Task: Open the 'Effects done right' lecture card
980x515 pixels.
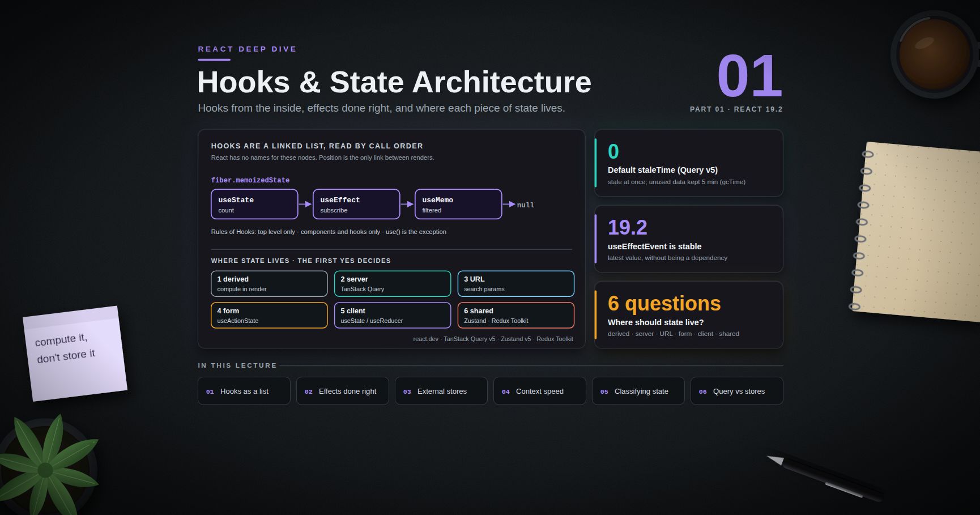Action: [343, 391]
